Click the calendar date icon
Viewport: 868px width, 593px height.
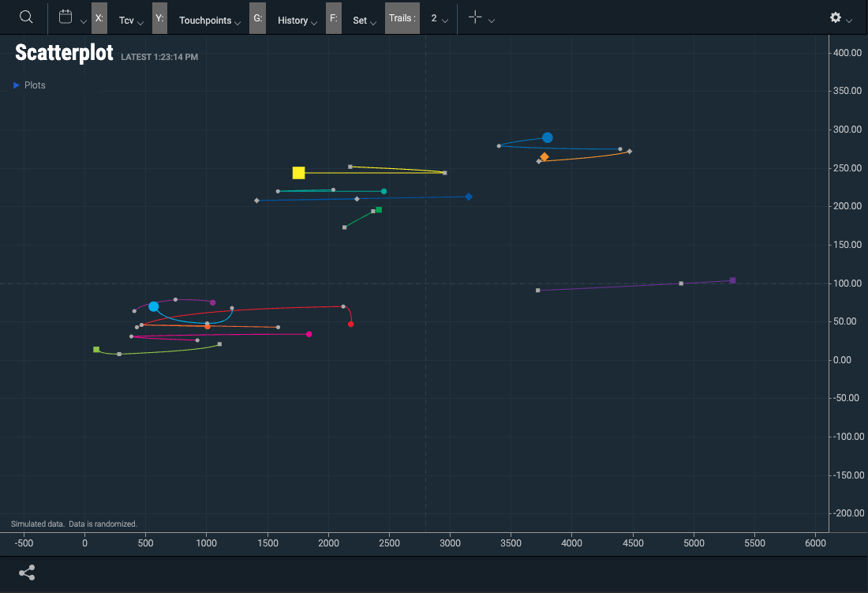click(x=67, y=17)
